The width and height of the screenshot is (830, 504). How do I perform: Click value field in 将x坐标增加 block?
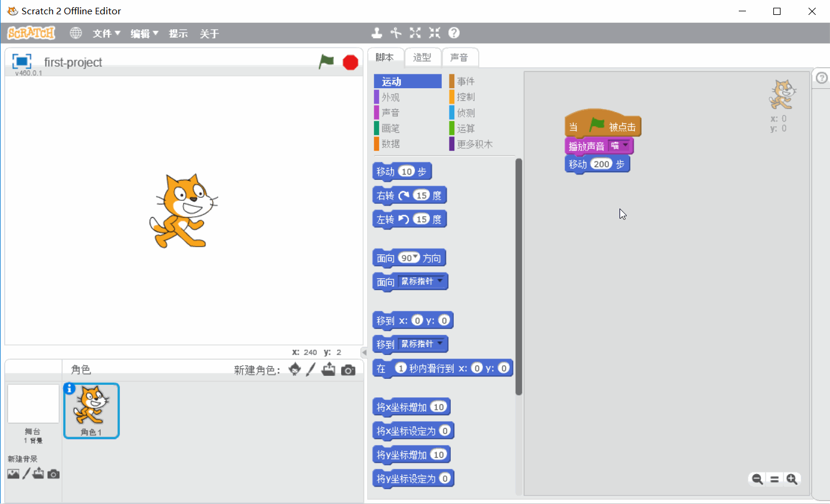pos(438,407)
